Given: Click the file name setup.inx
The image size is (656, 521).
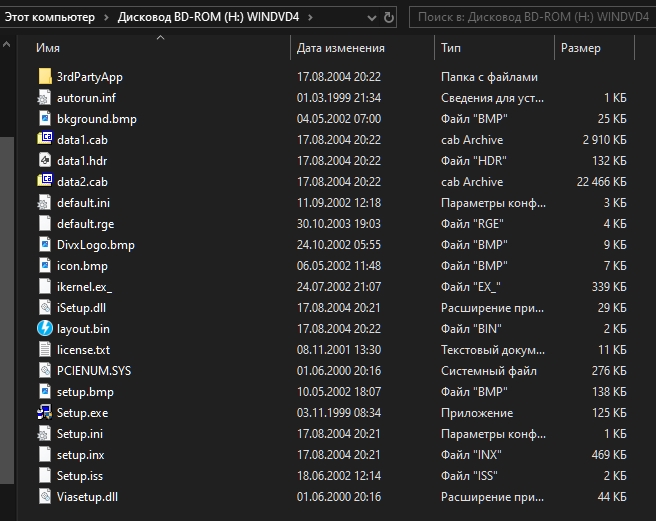Looking at the screenshot, I should 80,454.
